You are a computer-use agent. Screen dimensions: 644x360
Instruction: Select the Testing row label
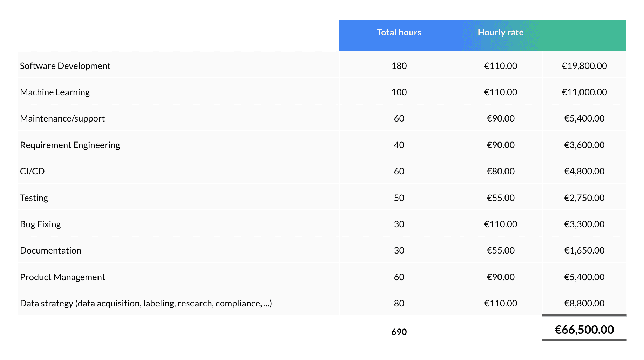click(x=34, y=198)
